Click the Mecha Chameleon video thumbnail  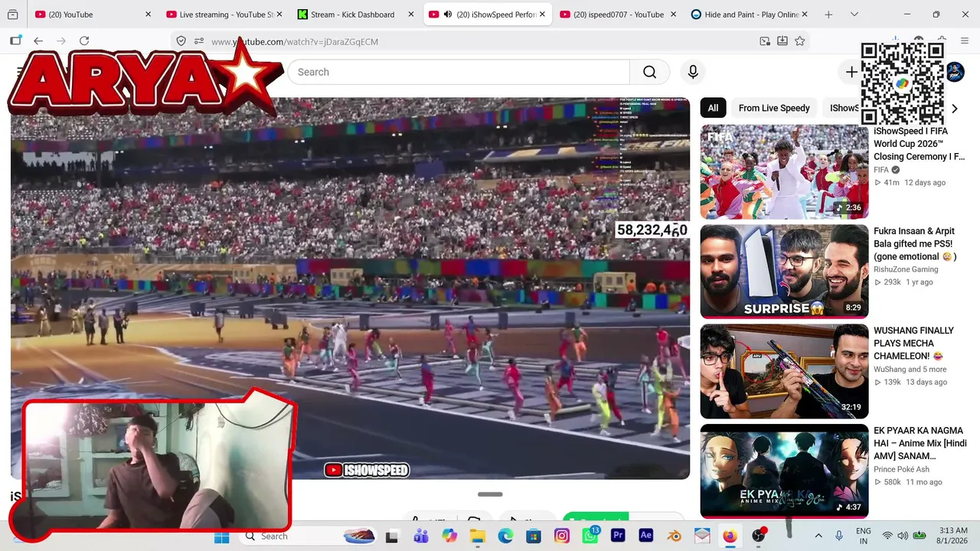click(784, 371)
